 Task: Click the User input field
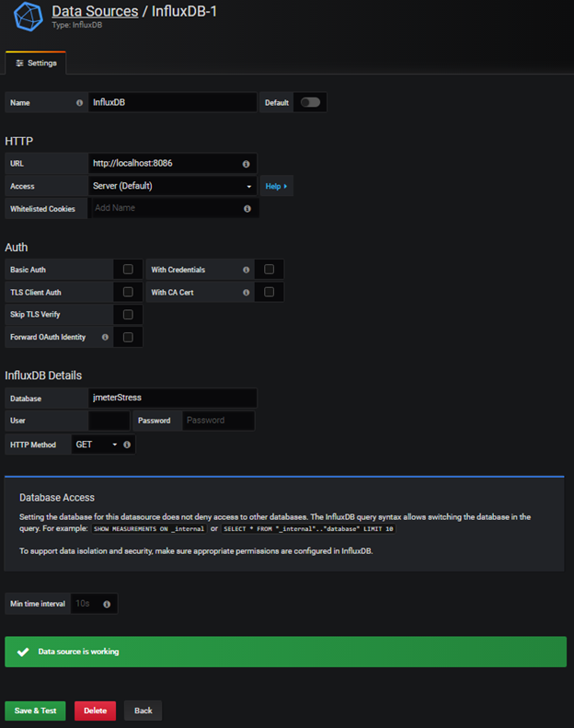tap(109, 421)
